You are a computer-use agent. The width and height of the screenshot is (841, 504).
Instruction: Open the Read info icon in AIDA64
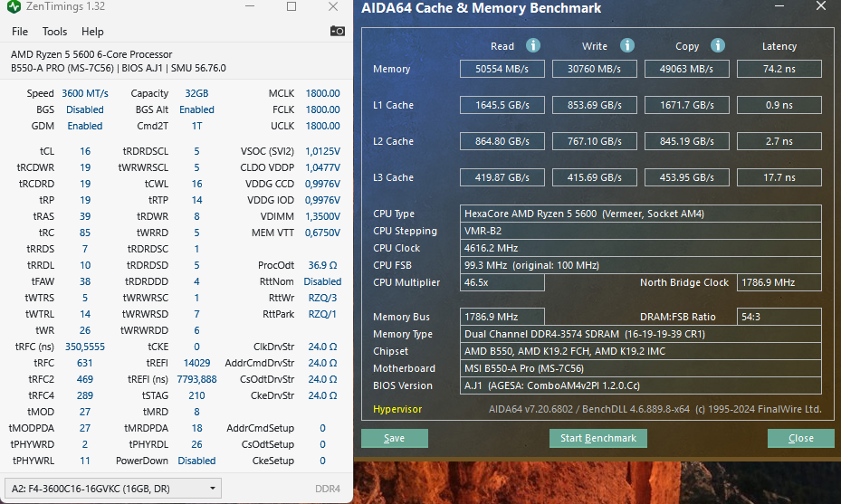point(532,45)
